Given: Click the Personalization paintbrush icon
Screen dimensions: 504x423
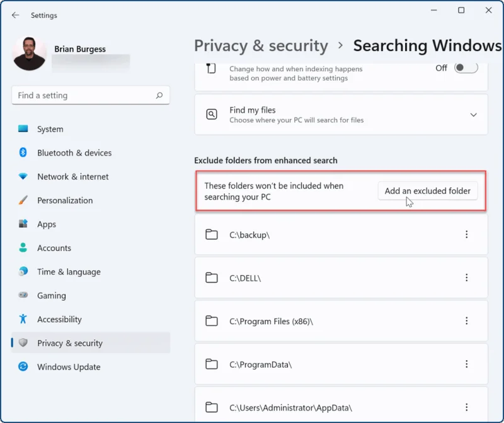Looking at the screenshot, I should click(x=23, y=200).
